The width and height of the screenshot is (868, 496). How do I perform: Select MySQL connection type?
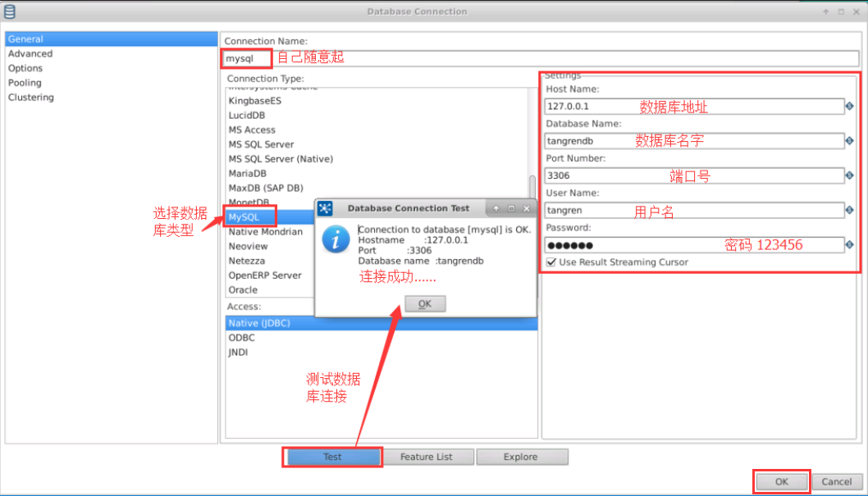tap(244, 217)
